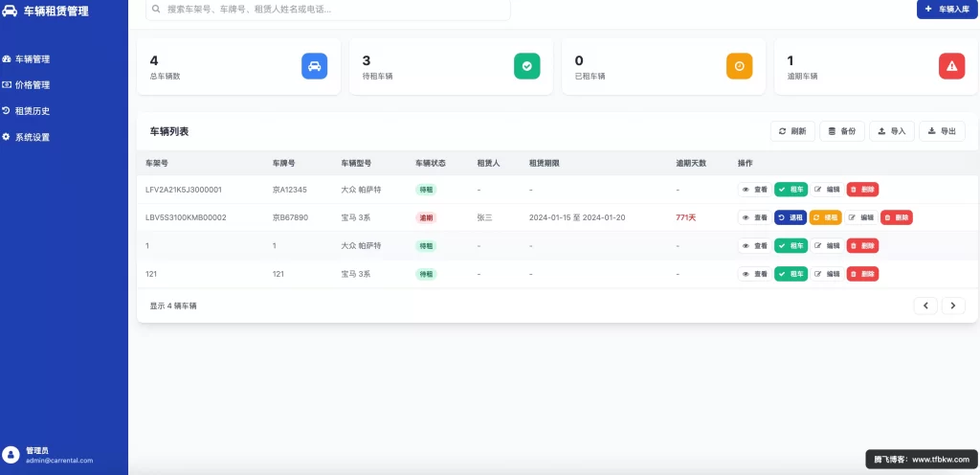Click the 逾期天数 column header
The width and height of the screenshot is (980, 475).
[691, 163]
